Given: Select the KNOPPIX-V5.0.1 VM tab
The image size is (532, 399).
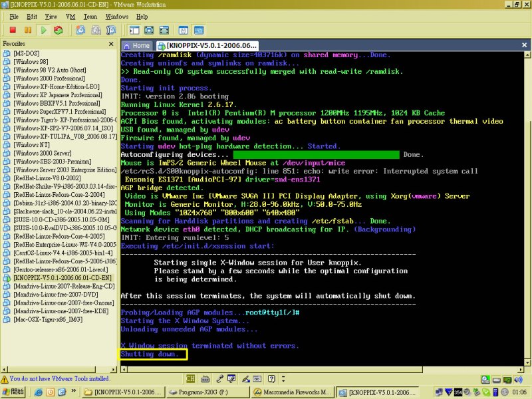Looking at the screenshot, I should (208, 45).
